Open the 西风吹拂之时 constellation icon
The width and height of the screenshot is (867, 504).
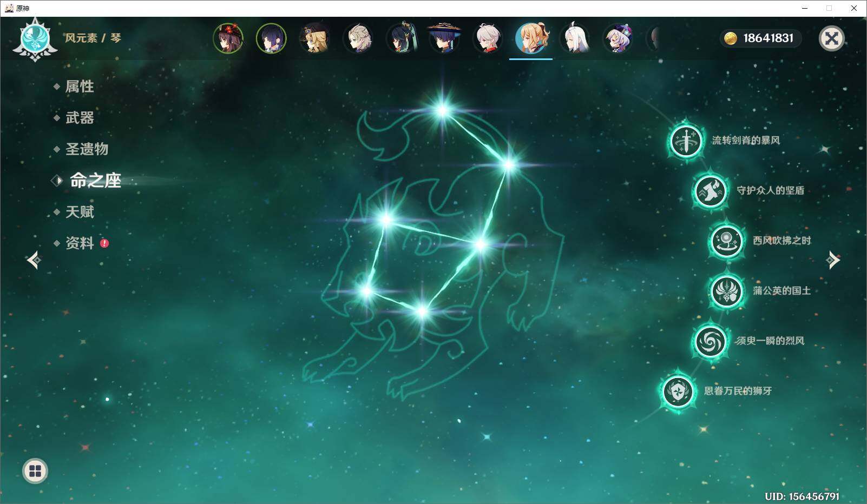[726, 241]
